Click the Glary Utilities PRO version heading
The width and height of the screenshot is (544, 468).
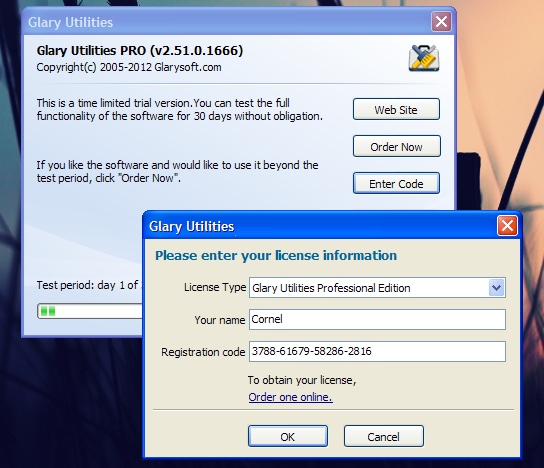point(140,51)
